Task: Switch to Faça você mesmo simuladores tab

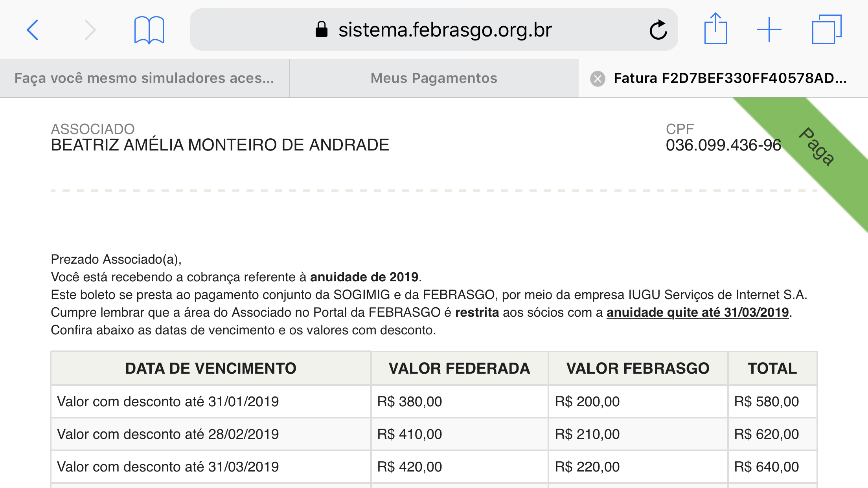Action: point(144,78)
